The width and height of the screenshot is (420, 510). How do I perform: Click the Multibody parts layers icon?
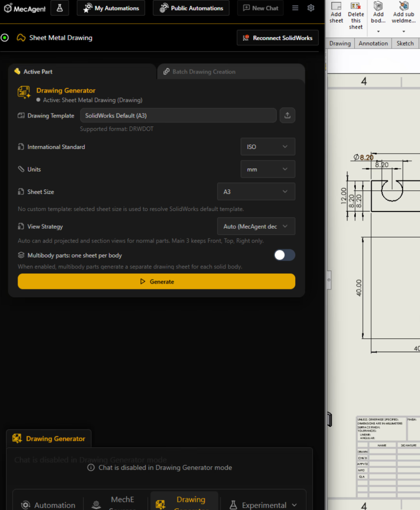[x=21, y=255]
